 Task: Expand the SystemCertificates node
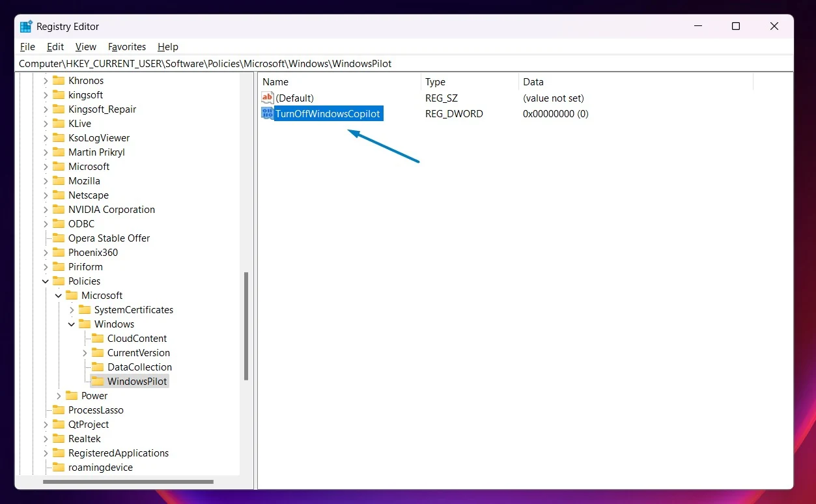[72, 310]
